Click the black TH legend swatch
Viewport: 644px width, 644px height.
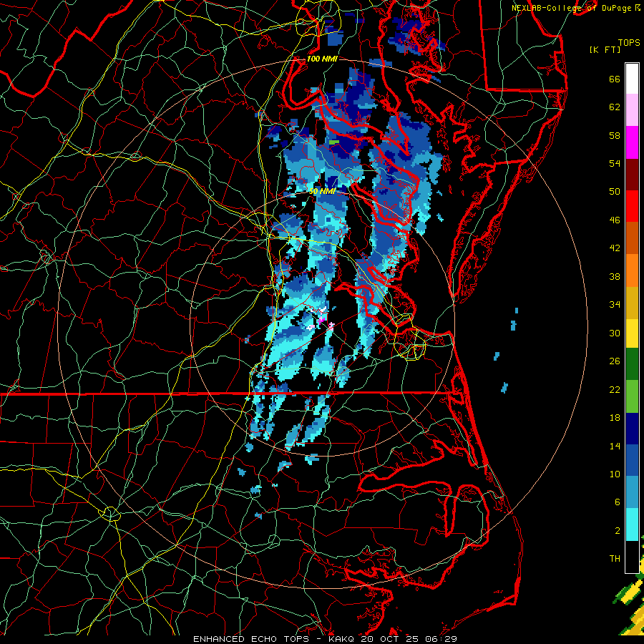pyautogui.click(x=632, y=557)
